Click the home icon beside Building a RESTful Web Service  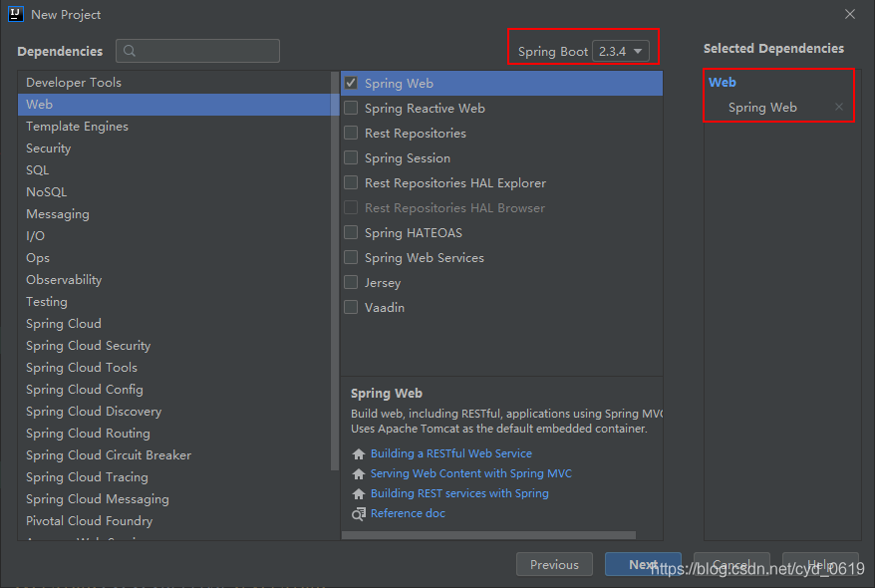click(x=358, y=454)
